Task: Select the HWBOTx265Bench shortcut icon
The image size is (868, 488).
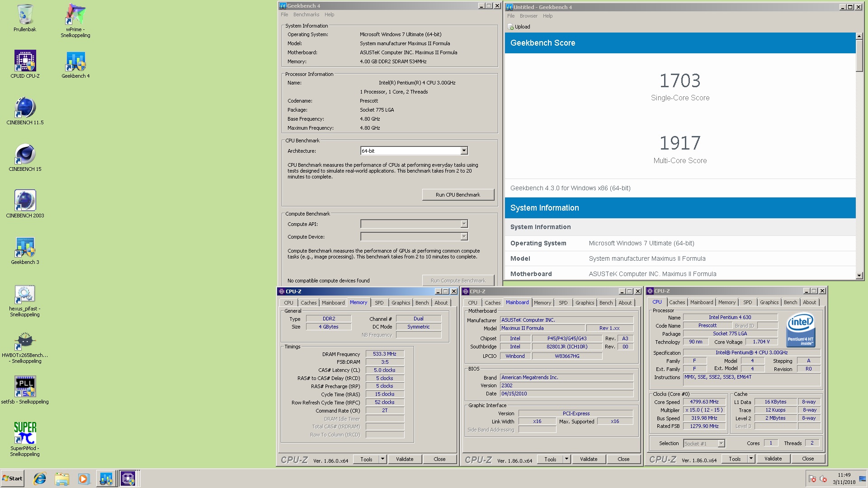Action: point(25,347)
